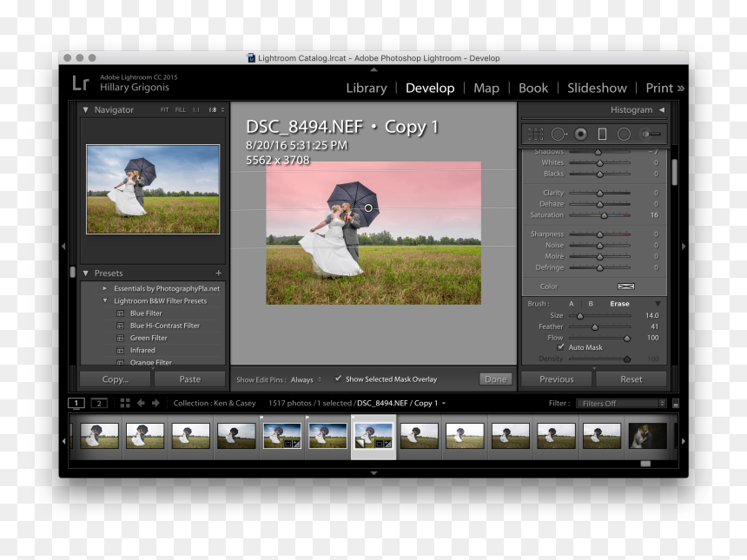Select brush B
The height and width of the screenshot is (560, 747).
(x=591, y=304)
